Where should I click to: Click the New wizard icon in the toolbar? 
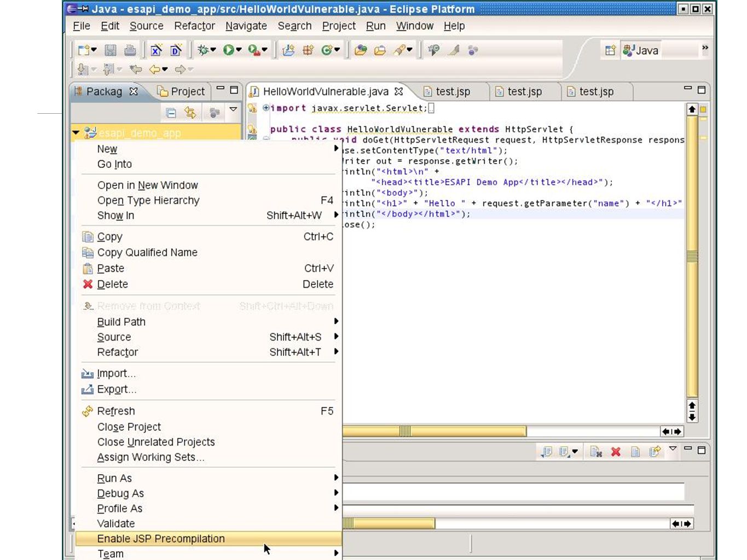pyautogui.click(x=84, y=50)
